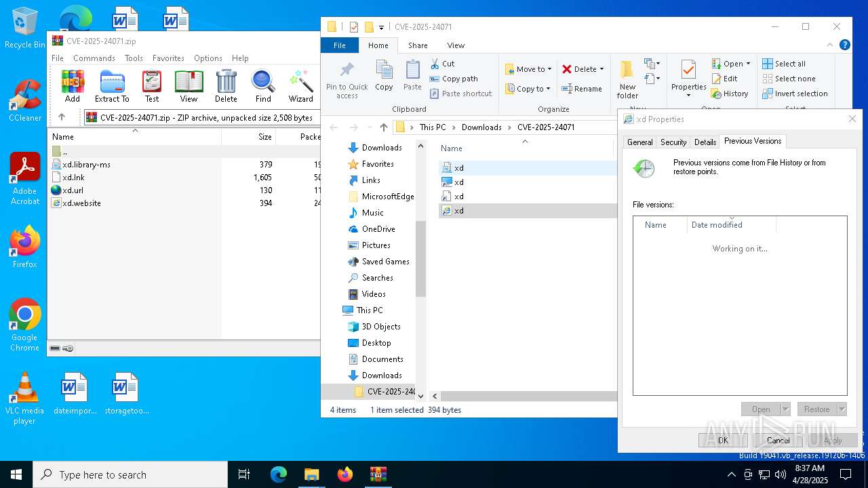Click the taskbar search box
This screenshot has width=868, height=488.
(x=130, y=474)
